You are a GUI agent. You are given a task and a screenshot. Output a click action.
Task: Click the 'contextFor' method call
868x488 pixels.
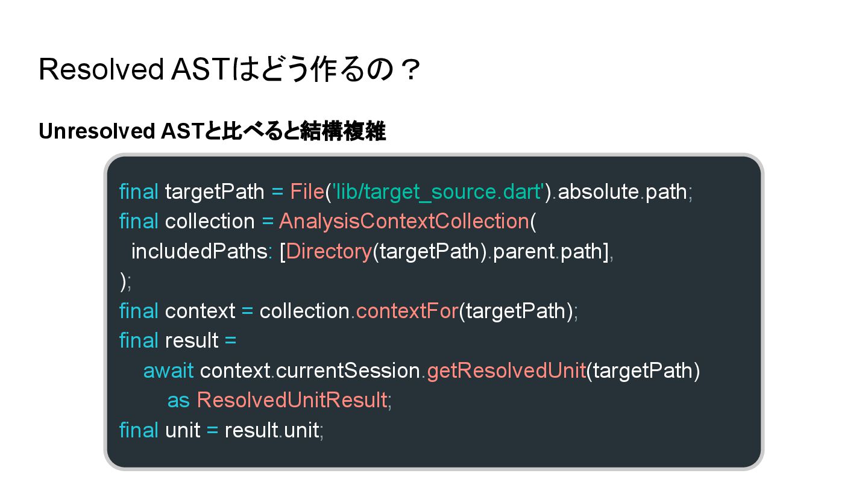(x=407, y=311)
